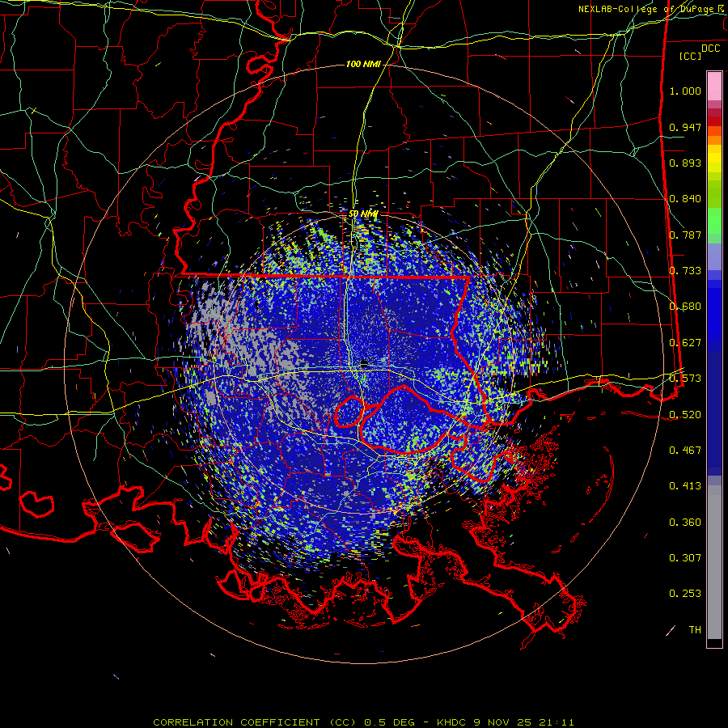Click the 50 NMI range ring label

363,214
